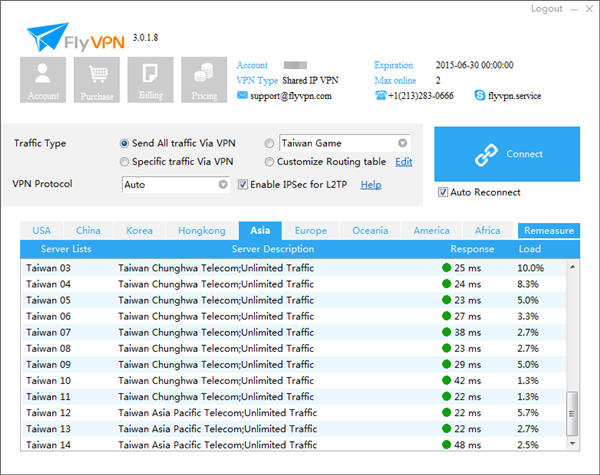
Task: Select the Taiwan 05 server row
Action: (x=293, y=300)
